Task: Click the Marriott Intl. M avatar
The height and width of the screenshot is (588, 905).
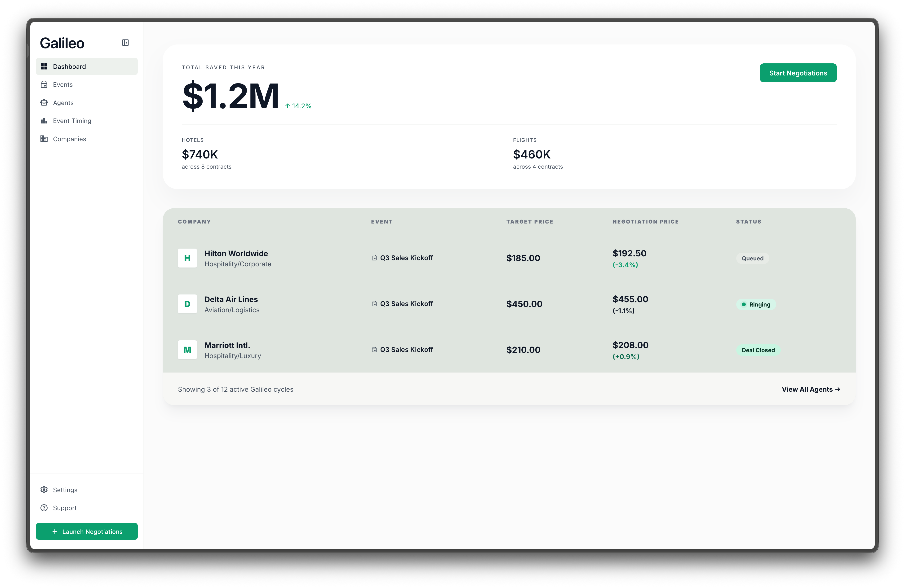Action: pyautogui.click(x=187, y=350)
